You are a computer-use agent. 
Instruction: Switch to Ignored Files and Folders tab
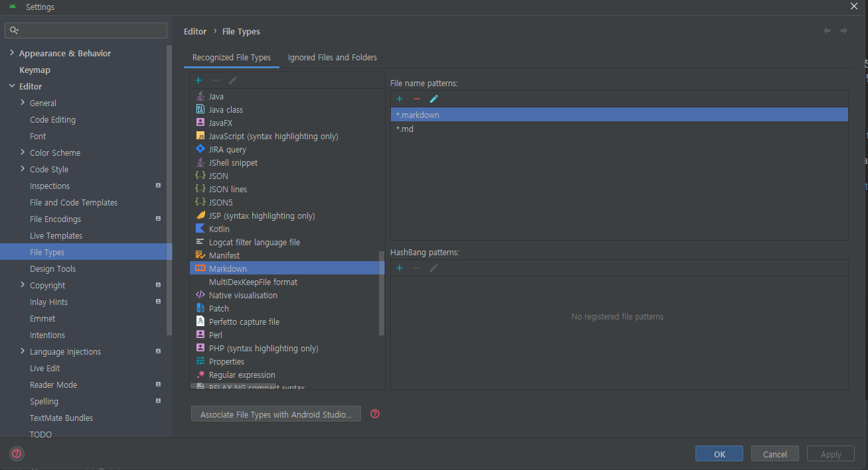click(332, 58)
